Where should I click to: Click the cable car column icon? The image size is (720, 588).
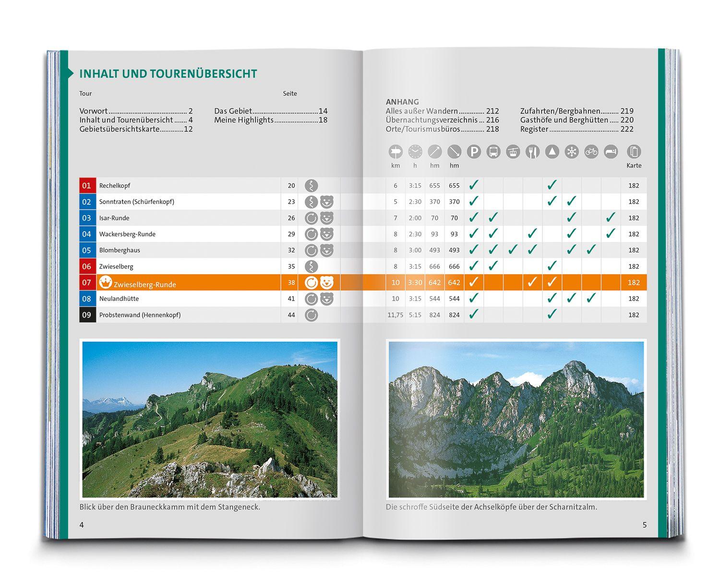coord(513,152)
